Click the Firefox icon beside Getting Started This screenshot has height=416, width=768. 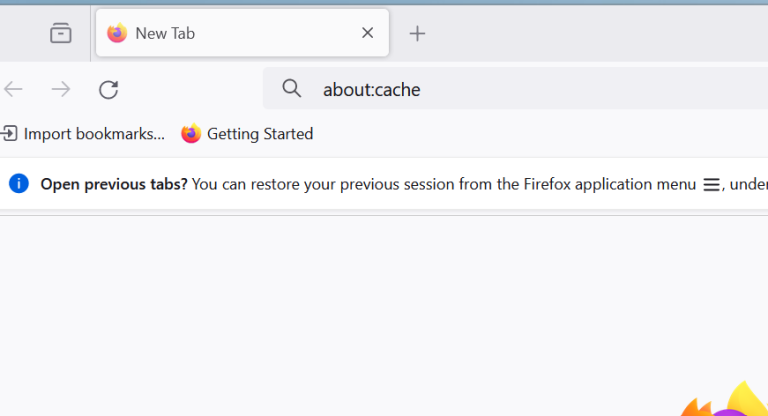click(191, 133)
